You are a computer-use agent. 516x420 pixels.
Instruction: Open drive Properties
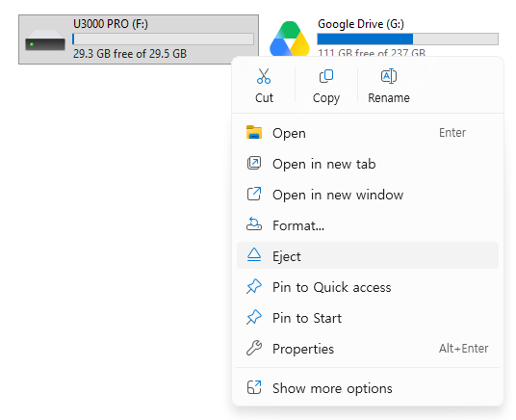coord(368,349)
